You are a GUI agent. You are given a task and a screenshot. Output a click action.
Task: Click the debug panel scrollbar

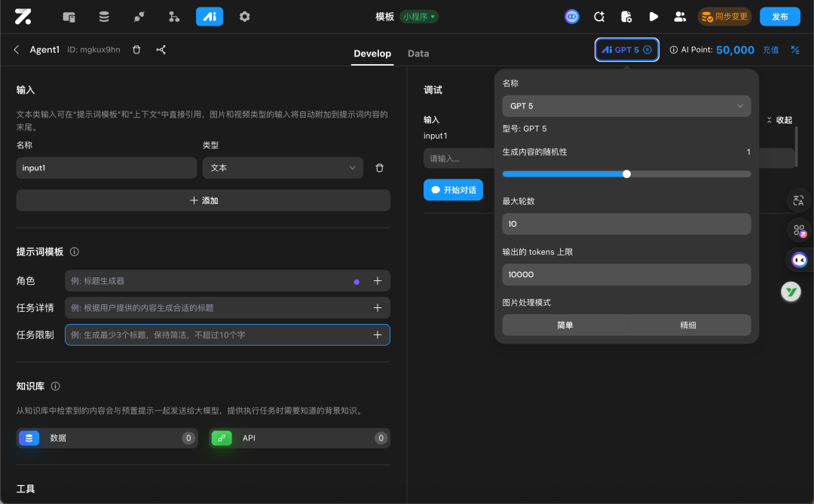[797, 147]
